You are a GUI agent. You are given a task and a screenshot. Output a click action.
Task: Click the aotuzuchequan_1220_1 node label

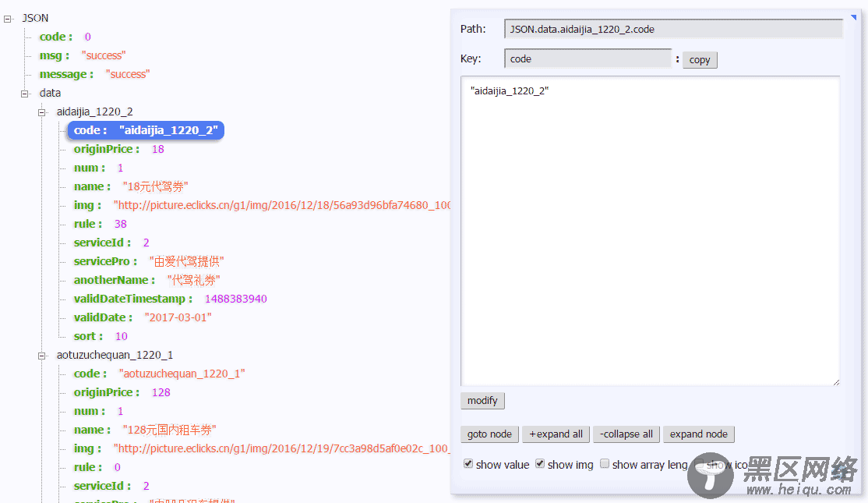point(115,355)
